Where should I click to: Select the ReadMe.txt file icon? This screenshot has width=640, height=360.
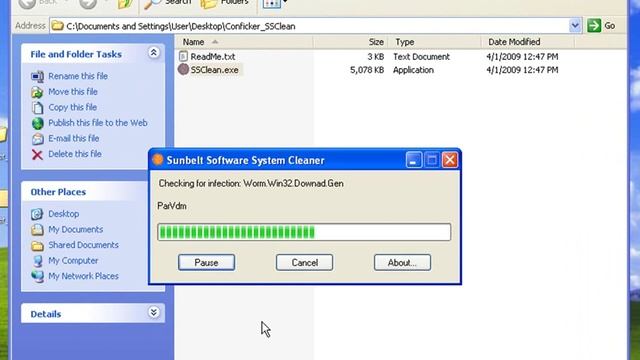tap(183, 56)
